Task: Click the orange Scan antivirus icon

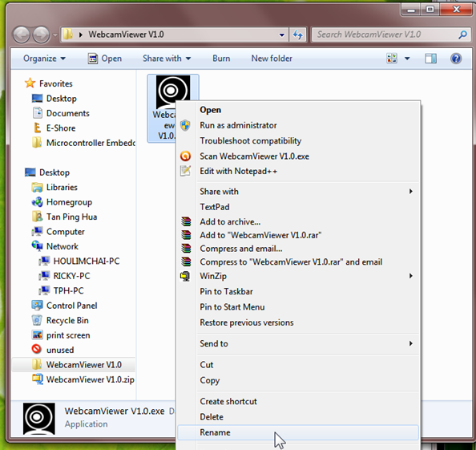Action: (x=185, y=156)
